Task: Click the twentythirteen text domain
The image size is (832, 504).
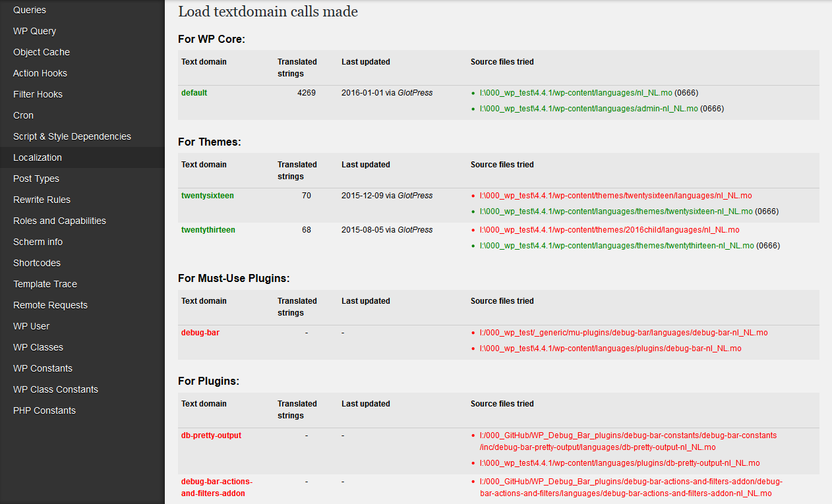Action: coord(208,230)
